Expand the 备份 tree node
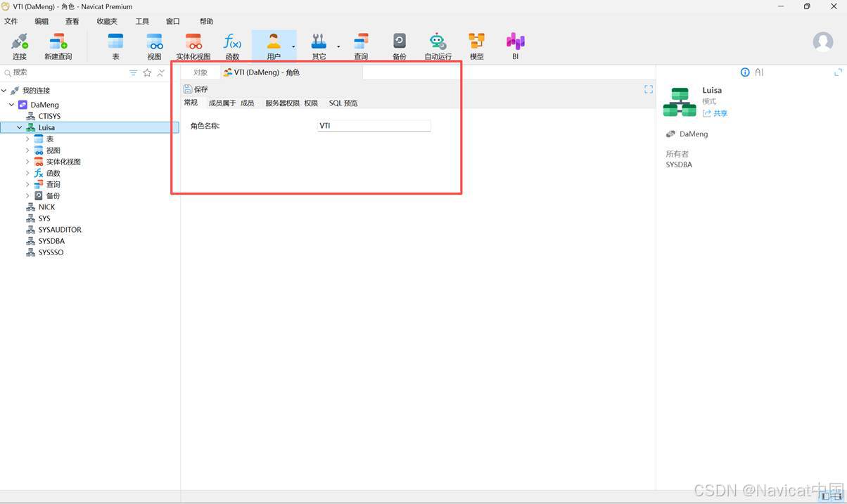847x504 pixels. pyautogui.click(x=27, y=195)
